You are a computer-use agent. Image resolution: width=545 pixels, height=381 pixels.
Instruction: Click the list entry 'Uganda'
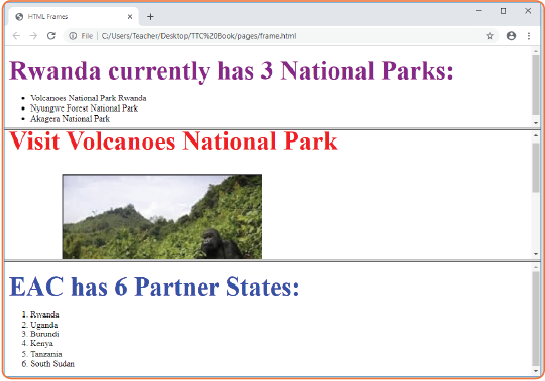click(x=44, y=325)
